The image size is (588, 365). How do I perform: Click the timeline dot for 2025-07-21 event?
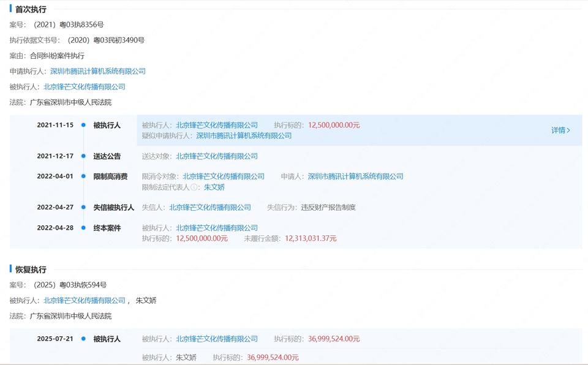[x=85, y=339]
